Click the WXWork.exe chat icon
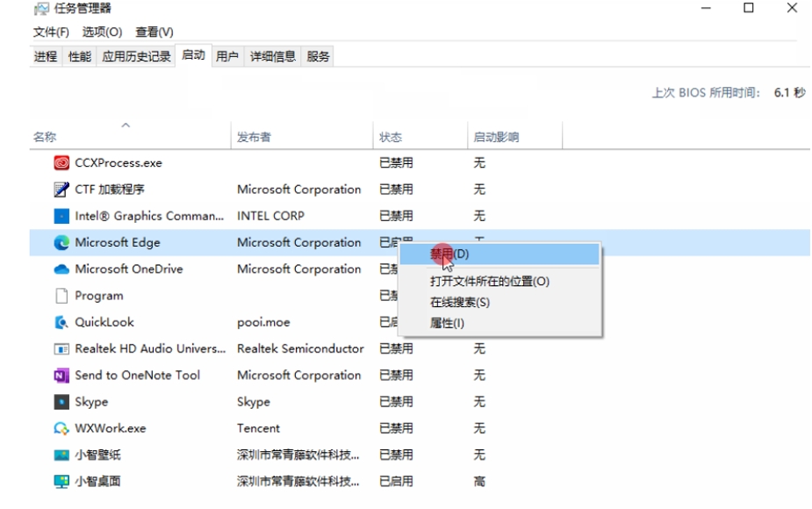 point(61,428)
